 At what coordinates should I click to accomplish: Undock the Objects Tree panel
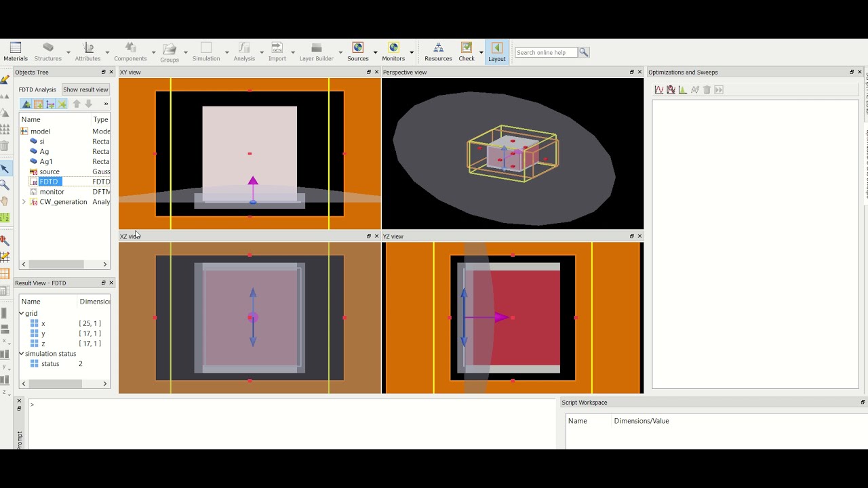click(104, 72)
